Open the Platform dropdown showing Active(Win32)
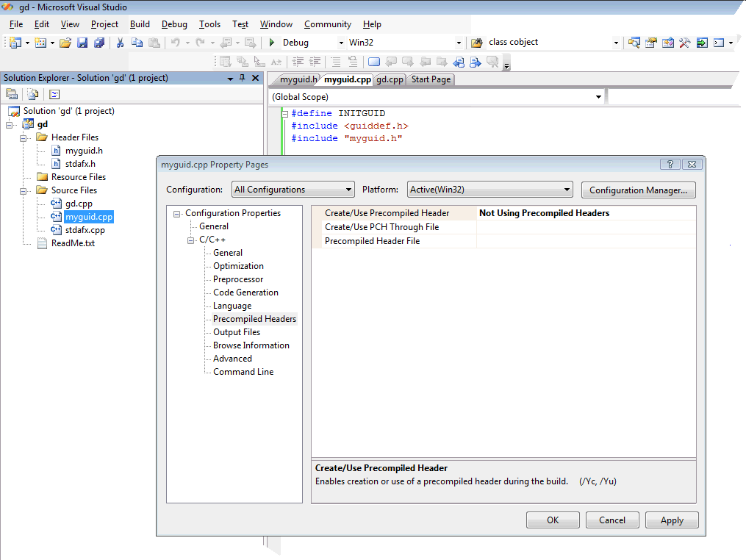 tap(489, 190)
